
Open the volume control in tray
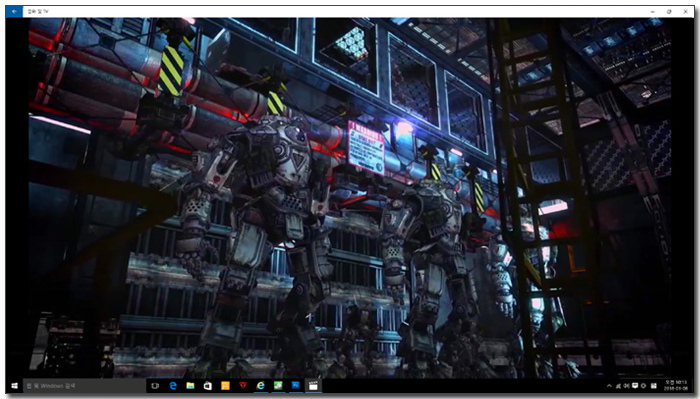pyautogui.click(x=626, y=386)
